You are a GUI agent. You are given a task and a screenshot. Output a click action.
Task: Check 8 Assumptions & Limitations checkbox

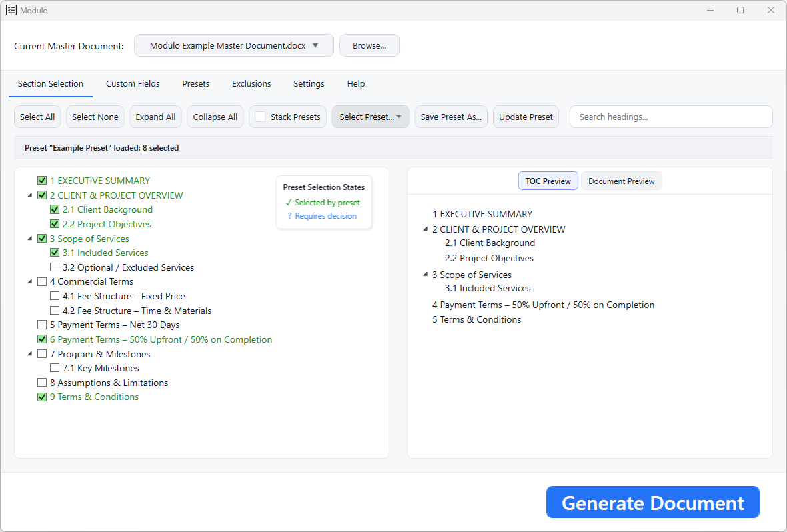[x=42, y=383]
